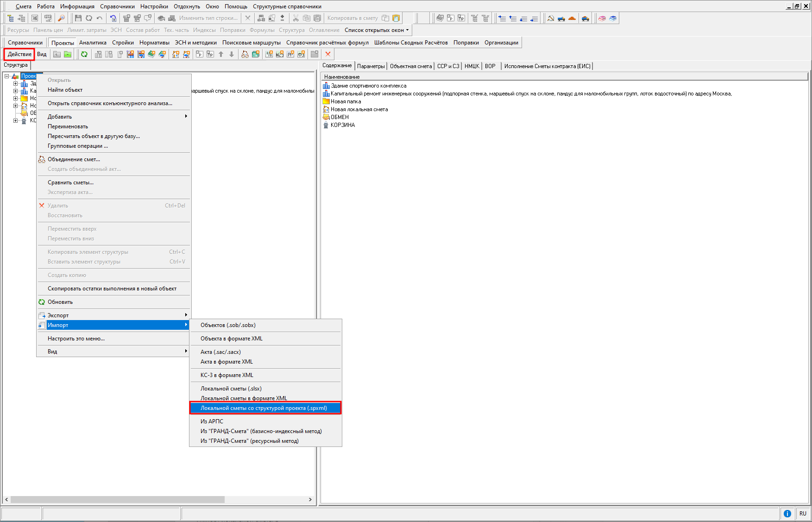Screen dimensions: 812x522
Task: Switch to the Параметры tab
Action: click(x=371, y=66)
